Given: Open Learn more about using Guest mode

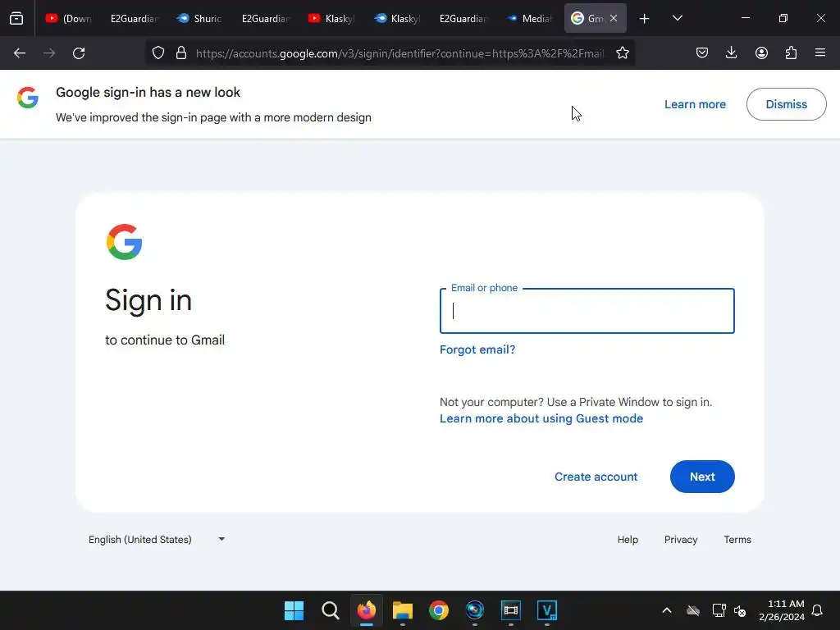Looking at the screenshot, I should tap(541, 418).
